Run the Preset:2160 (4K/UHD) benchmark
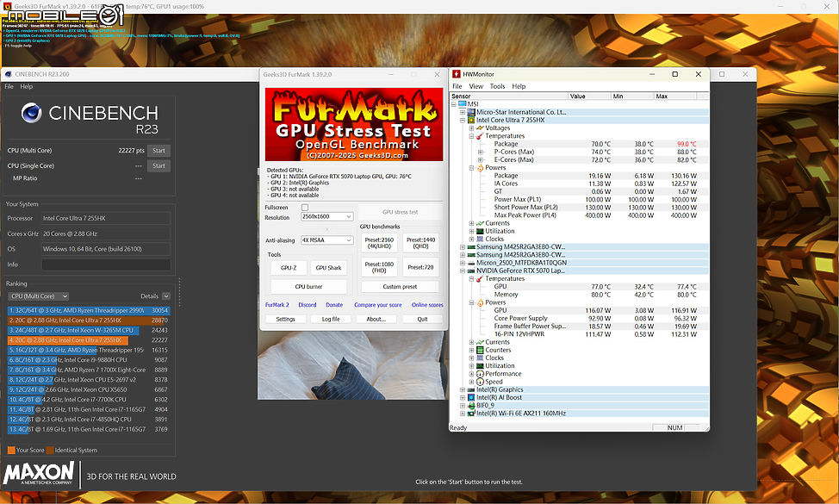The height and width of the screenshot is (504, 839). [379, 243]
